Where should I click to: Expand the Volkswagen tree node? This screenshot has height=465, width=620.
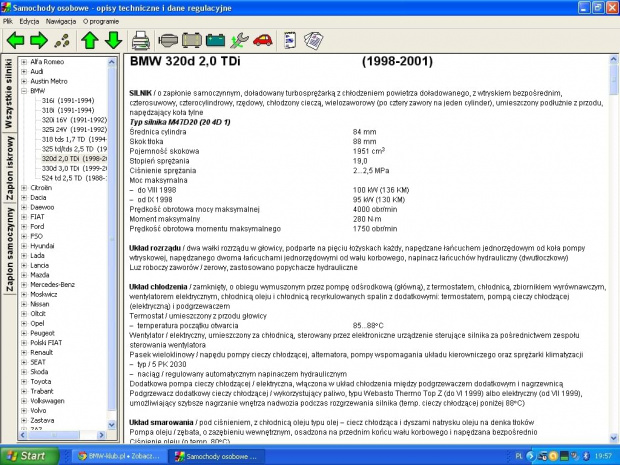24,401
